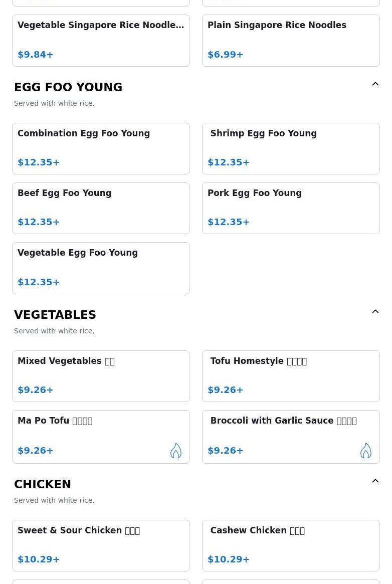Select Vegetable Singapore Rice Noodles

101,40
